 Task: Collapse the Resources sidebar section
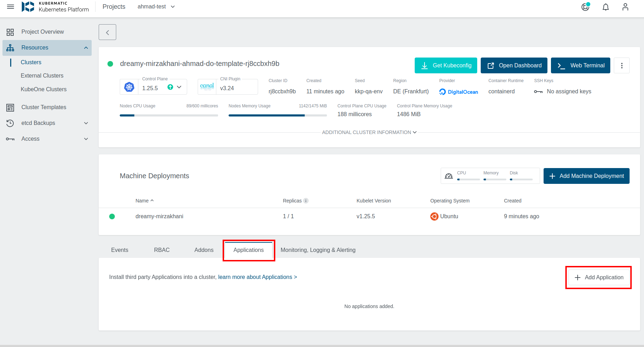pos(86,48)
